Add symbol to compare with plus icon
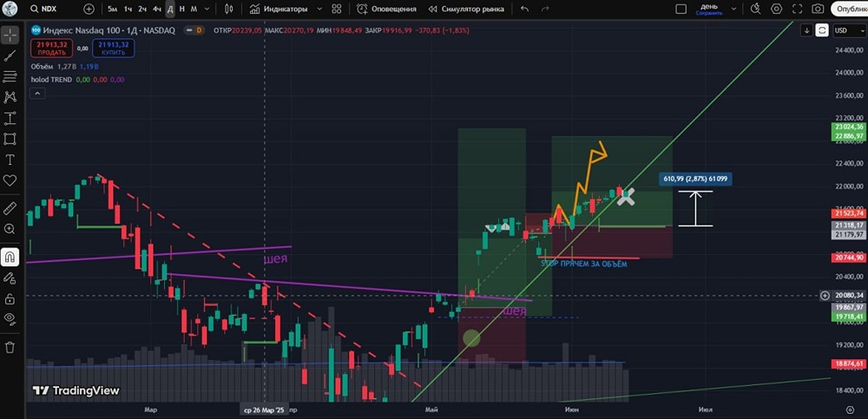 (89, 9)
